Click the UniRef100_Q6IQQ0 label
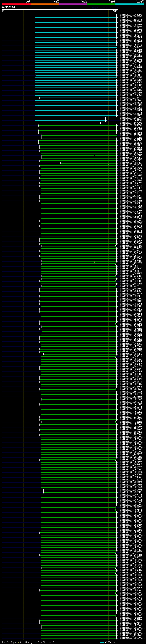This screenshot has height=644, width=146. pyautogui.click(x=131, y=457)
